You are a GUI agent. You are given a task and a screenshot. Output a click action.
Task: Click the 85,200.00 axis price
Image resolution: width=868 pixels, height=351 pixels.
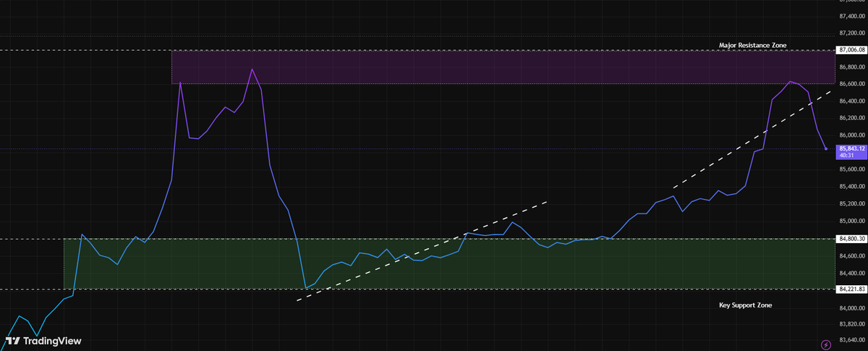point(852,204)
